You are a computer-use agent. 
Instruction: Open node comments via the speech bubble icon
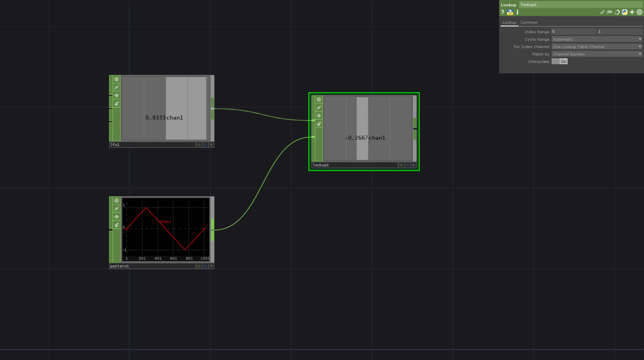coord(610,12)
